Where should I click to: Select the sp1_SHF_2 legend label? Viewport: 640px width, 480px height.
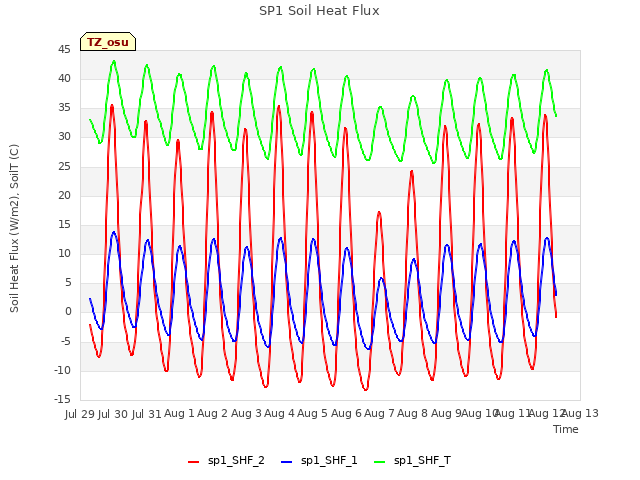pyautogui.click(x=236, y=461)
